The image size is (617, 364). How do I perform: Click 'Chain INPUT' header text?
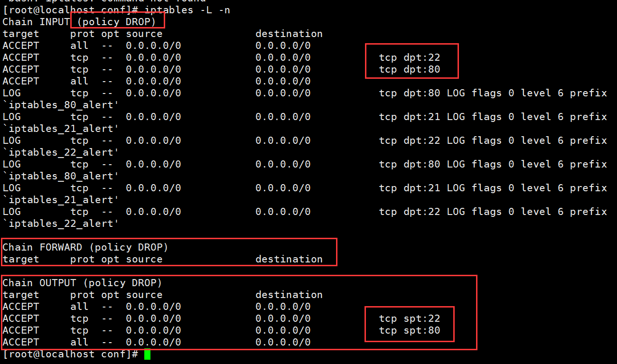[x=36, y=22]
